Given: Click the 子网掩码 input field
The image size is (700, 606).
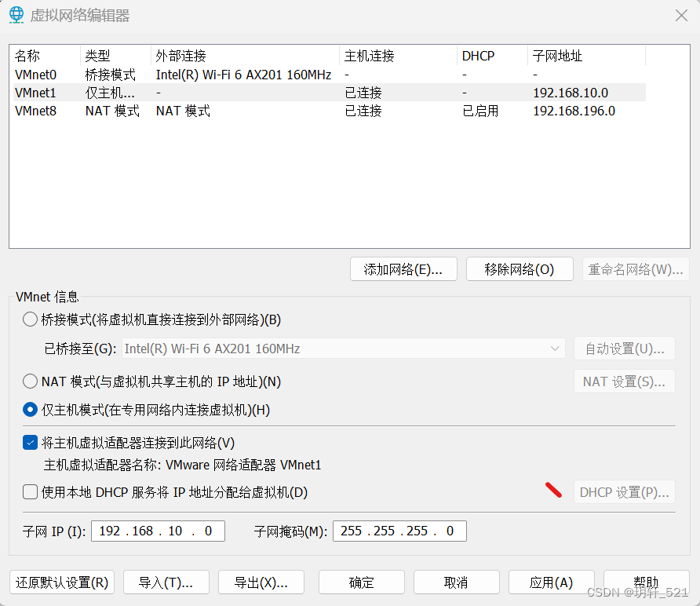Looking at the screenshot, I should [399, 531].
